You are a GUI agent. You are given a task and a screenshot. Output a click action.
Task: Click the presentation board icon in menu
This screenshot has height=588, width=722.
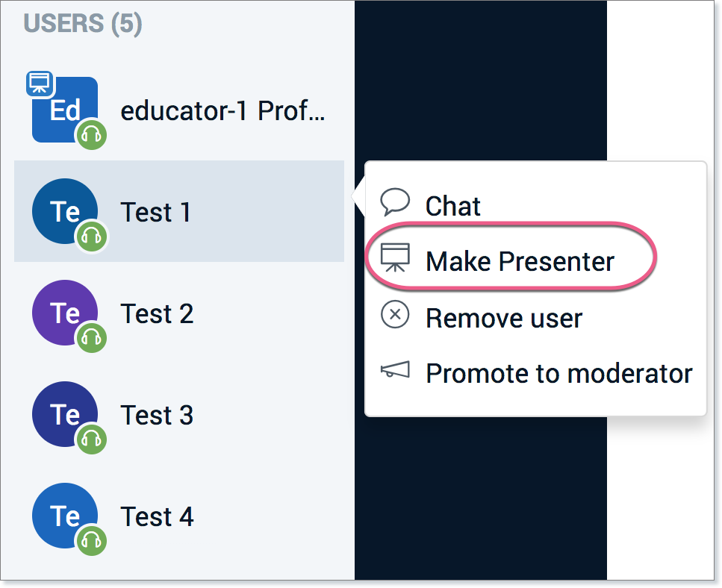click(395, 258)
